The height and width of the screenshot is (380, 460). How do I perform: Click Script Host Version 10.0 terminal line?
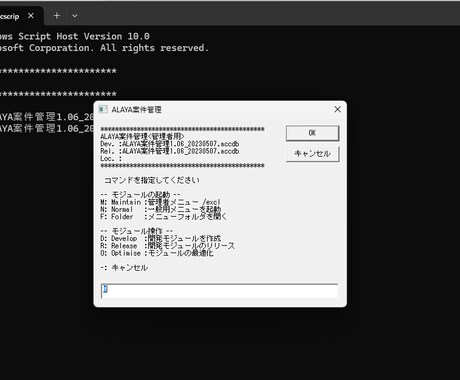pos(75,36)
